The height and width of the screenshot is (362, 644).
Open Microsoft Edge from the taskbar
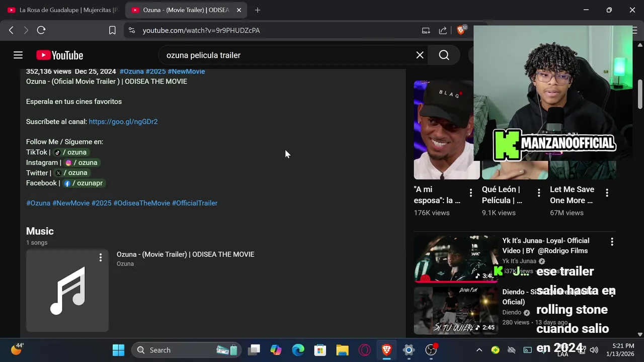298,350
